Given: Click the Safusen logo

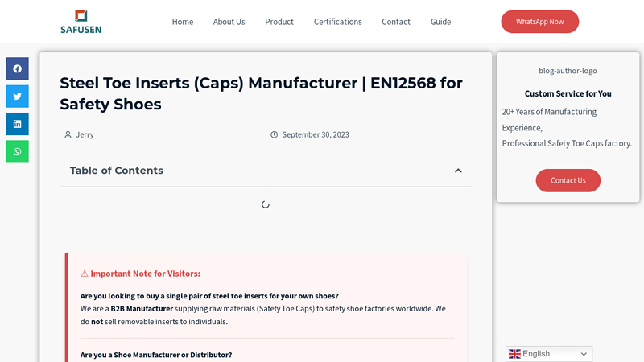Looking at the screenshot, I should pos(80,22).
